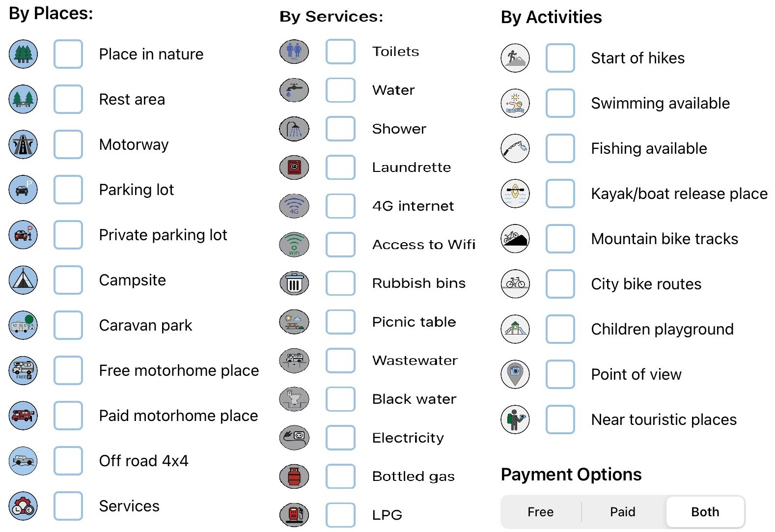The image size is (775, 532).
Task: Click the Access to Wifi icon
Action: [x=294, y=245]
